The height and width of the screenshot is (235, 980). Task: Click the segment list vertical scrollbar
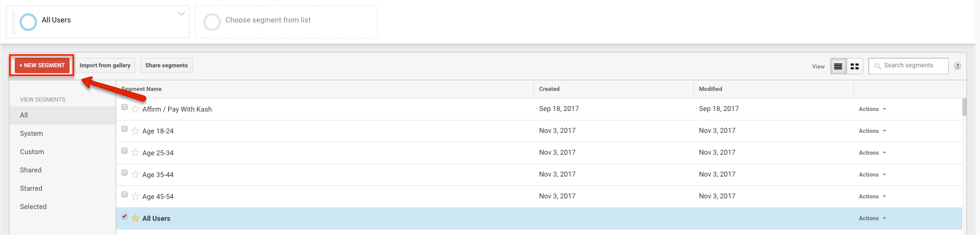[x=965, y=107]
